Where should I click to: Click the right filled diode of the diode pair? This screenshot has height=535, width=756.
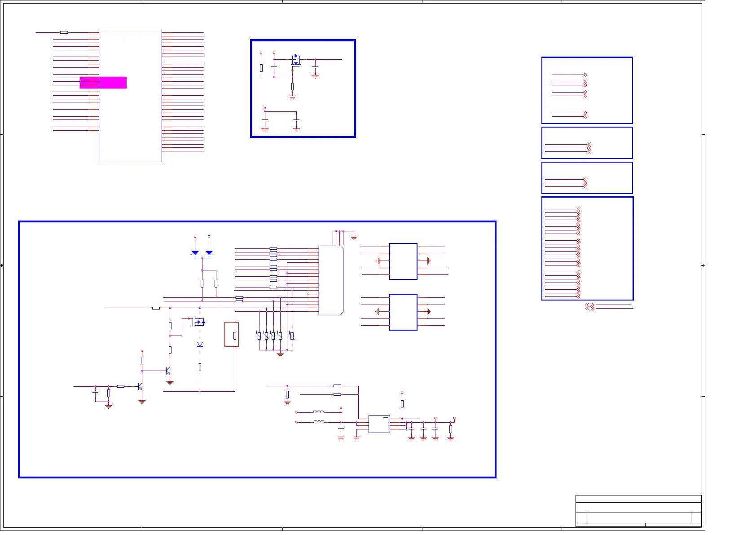(x=209, y=253)
